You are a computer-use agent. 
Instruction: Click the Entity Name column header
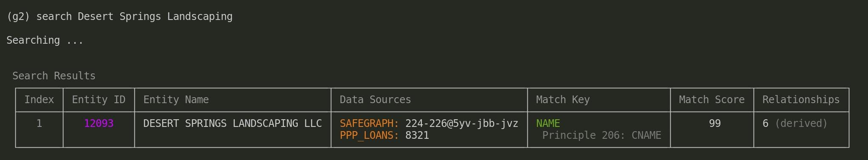[176, 100]
